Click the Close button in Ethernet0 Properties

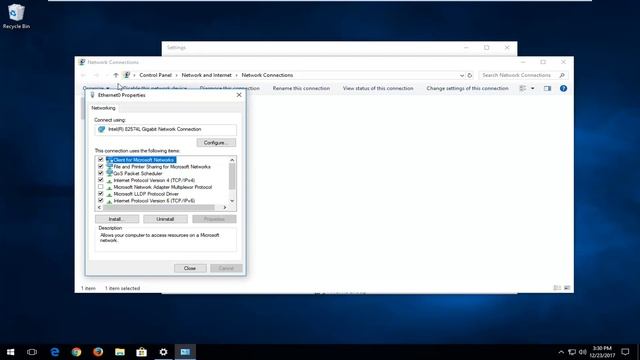pyautogui.click(x=190, y=268)
